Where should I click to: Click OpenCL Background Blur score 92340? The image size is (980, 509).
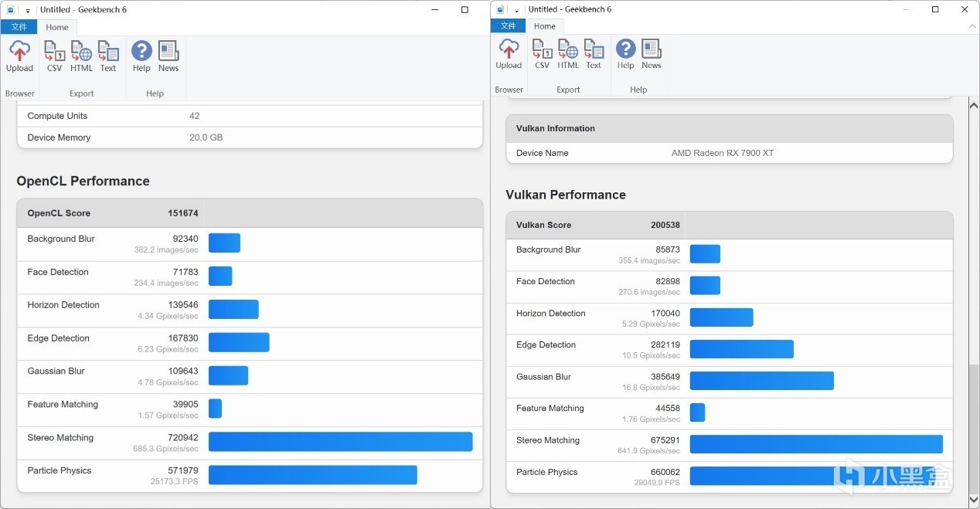pyautogui.click(x=185, y=239)
